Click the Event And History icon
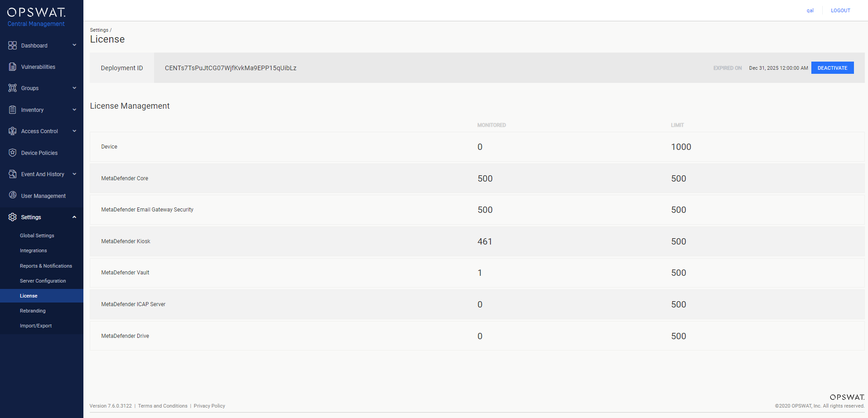The height and width of the screenshot is (418, 868). click(12, 174)
